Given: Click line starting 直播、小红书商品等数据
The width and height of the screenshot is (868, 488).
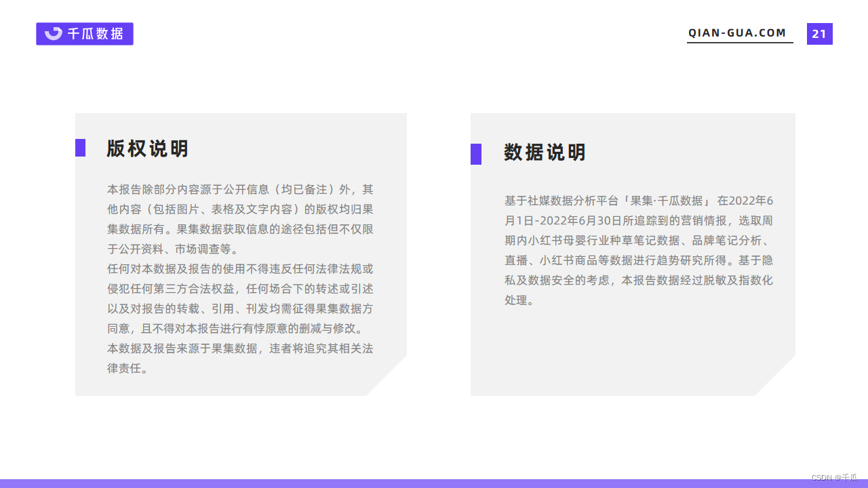Looking at the screenshot, I should [639, 260].
